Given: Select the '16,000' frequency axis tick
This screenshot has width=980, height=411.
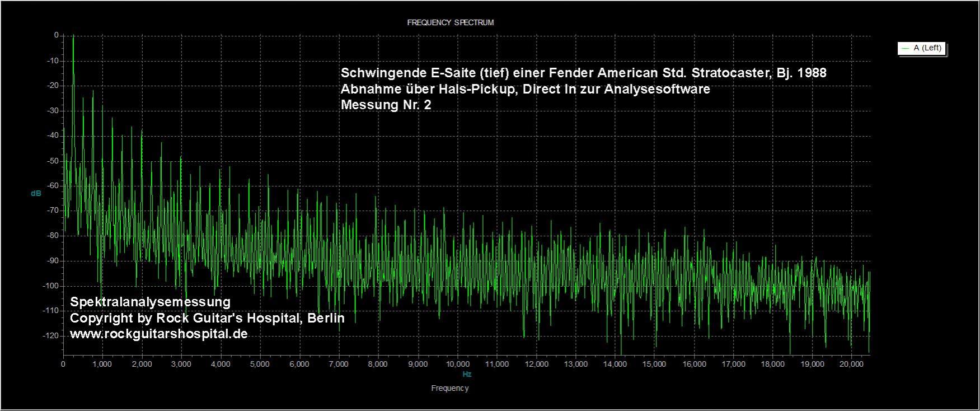Looking at the screenshot, I should point(694,364).
